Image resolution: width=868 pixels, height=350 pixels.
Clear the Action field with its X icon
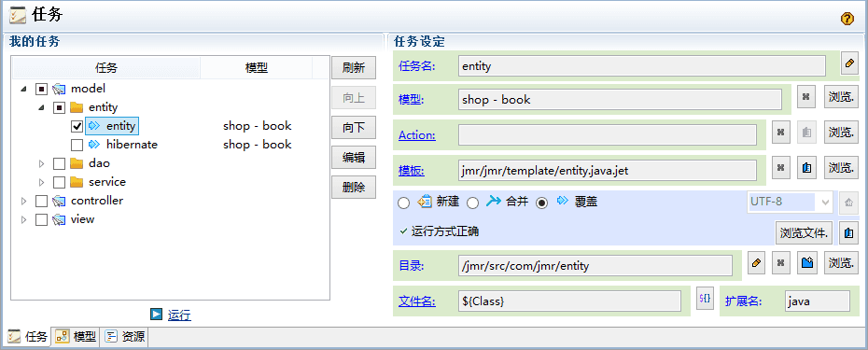coord(780,133)
